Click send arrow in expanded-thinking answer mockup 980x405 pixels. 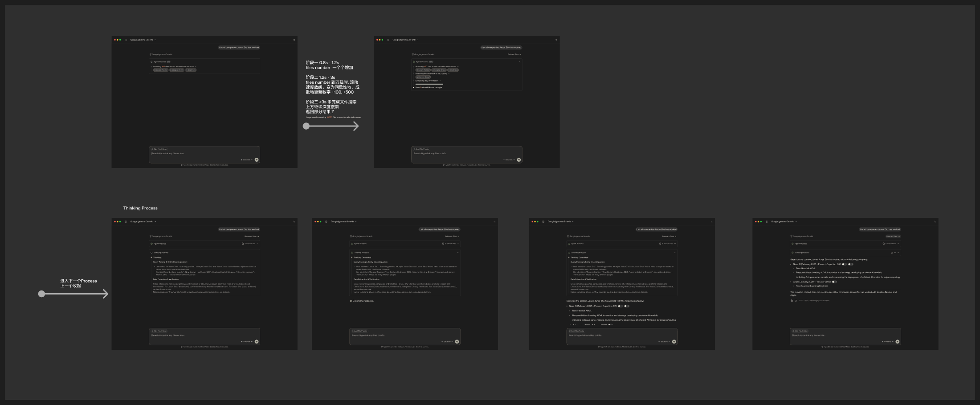(674, 342)
